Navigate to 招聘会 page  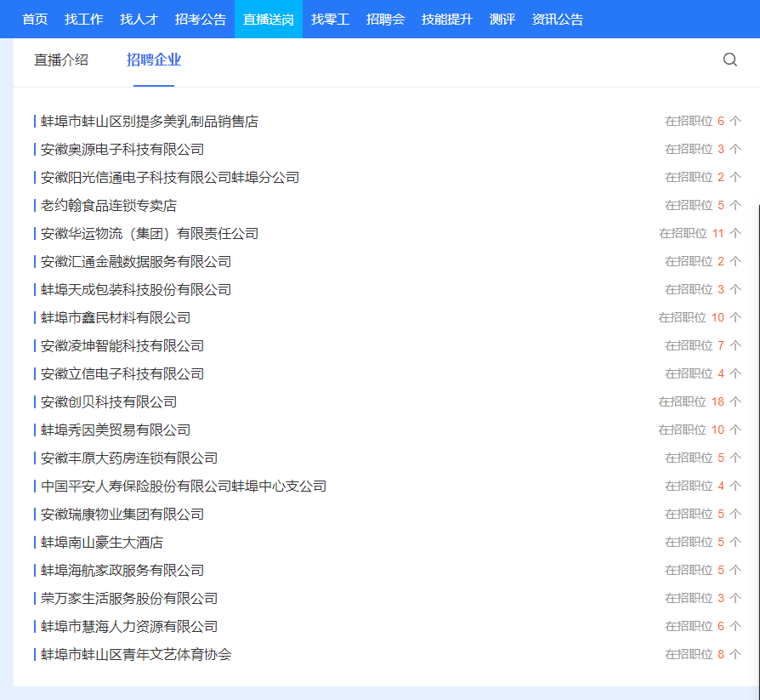[385, 19]
